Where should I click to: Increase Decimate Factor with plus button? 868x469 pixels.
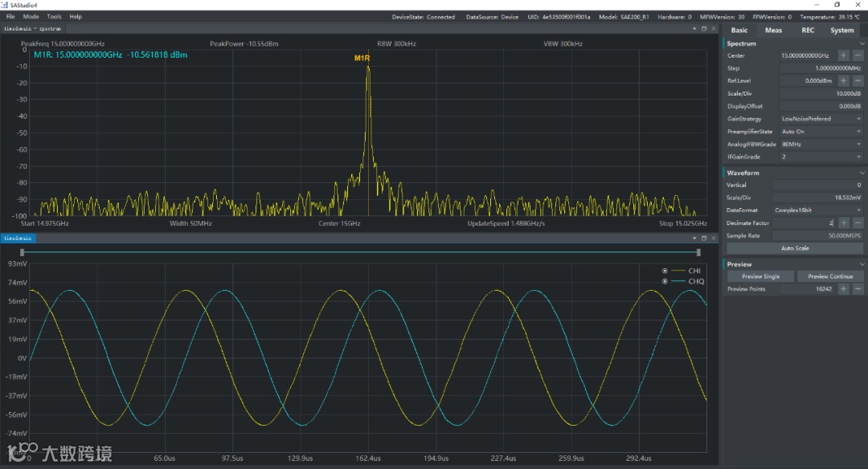(x=843, y=223)
